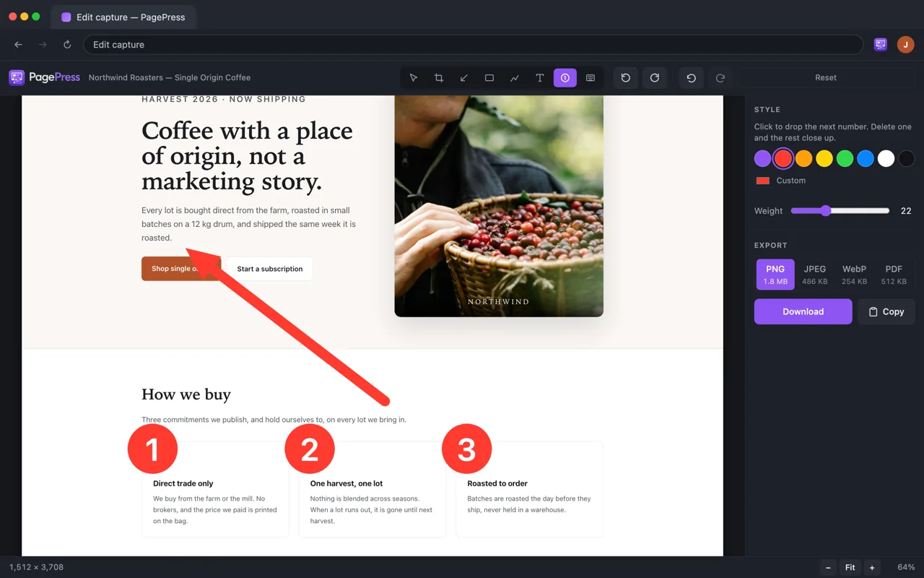Pick the green color swatch
Image resolution: width=924 pixels, height=578 pixels.
click(x=845, y=158)
